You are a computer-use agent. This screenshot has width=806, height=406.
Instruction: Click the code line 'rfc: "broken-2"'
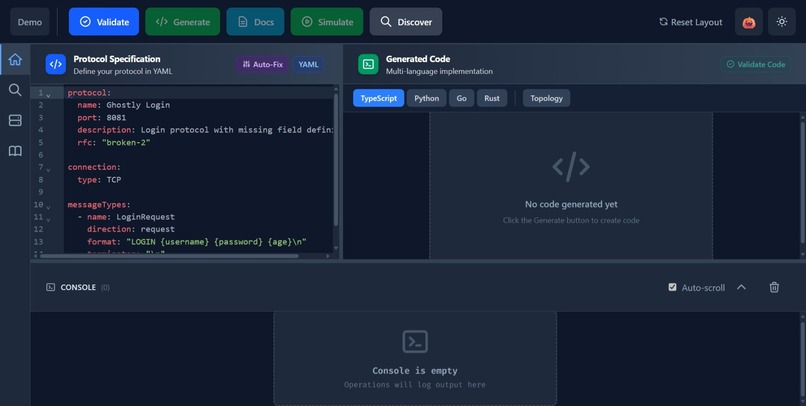114,142
